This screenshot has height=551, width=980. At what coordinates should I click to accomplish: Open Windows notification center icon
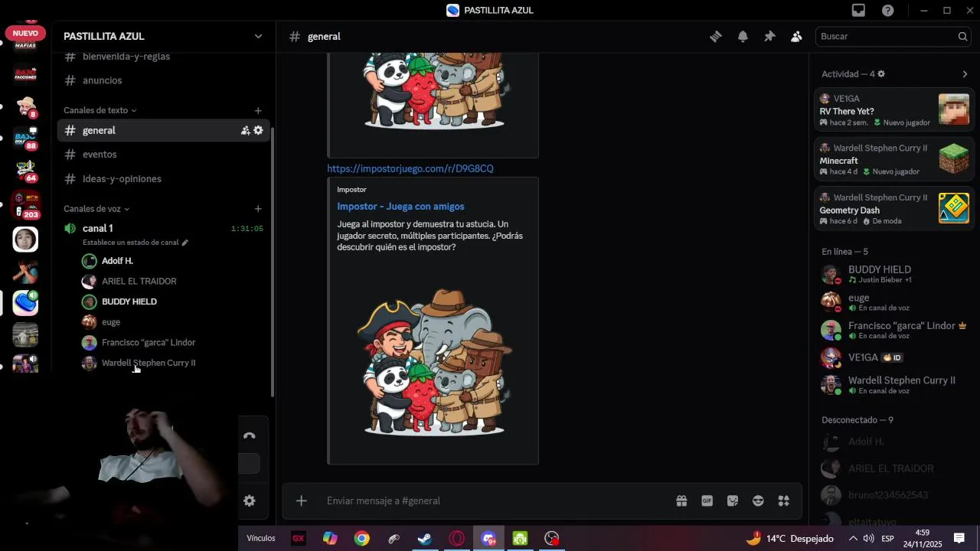(x=959, y=539)
